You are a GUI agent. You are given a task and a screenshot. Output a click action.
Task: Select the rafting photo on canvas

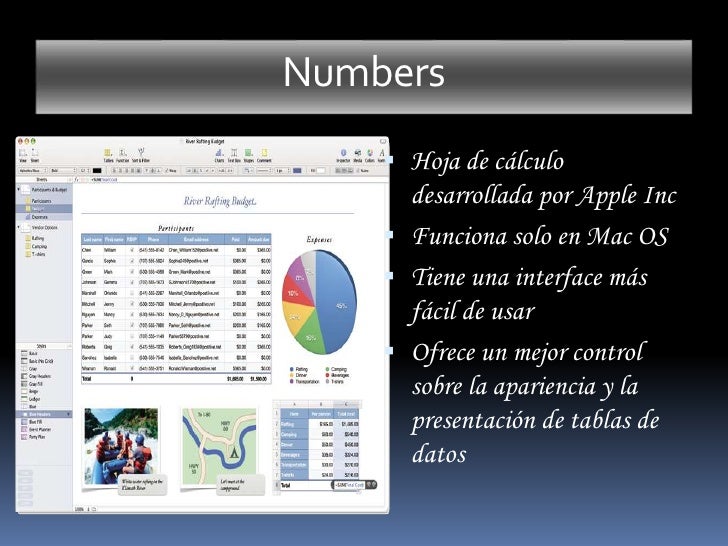click(121, 447)
